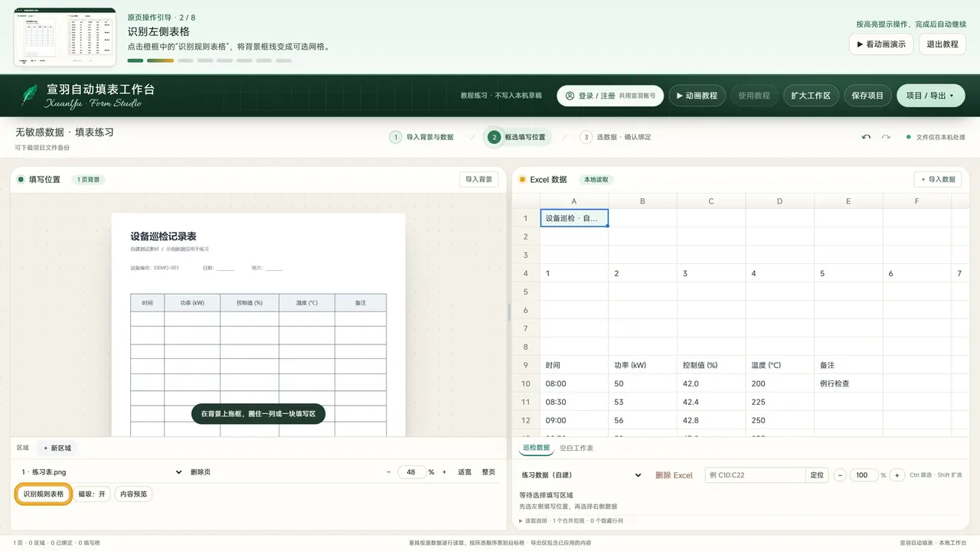The height and width of the screenshot is (551, 980).
Task: Click the 动画教程 button in header
Action: click(697, 96)
